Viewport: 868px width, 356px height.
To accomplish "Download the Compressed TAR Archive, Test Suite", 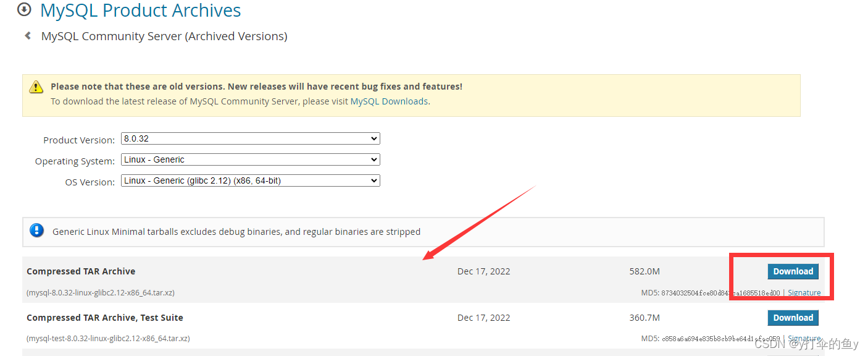I will [793, 318].
